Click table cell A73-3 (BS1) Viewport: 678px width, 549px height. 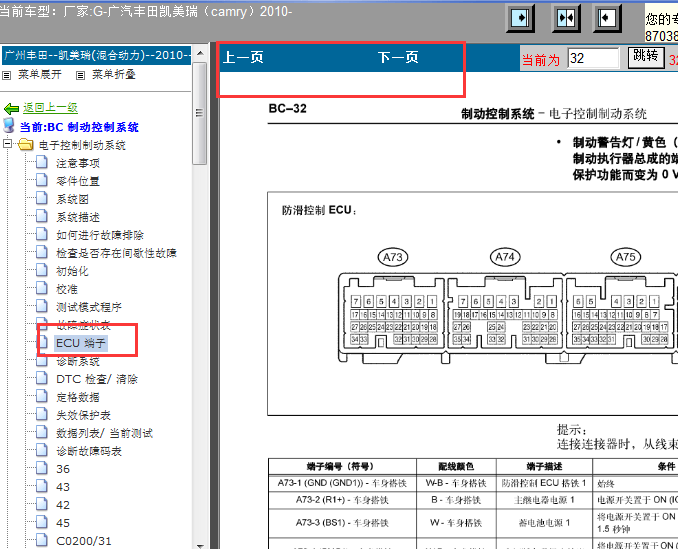342,523
